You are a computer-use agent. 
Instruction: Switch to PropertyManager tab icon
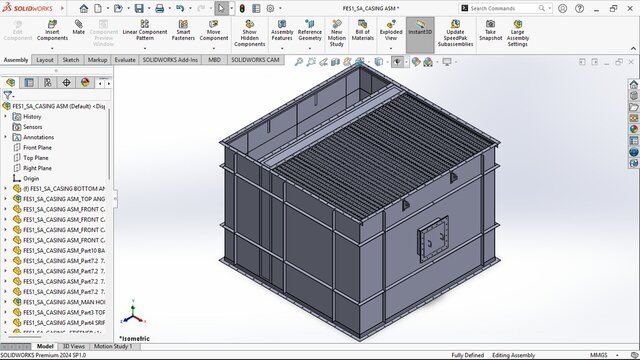[x=29, y=83]
